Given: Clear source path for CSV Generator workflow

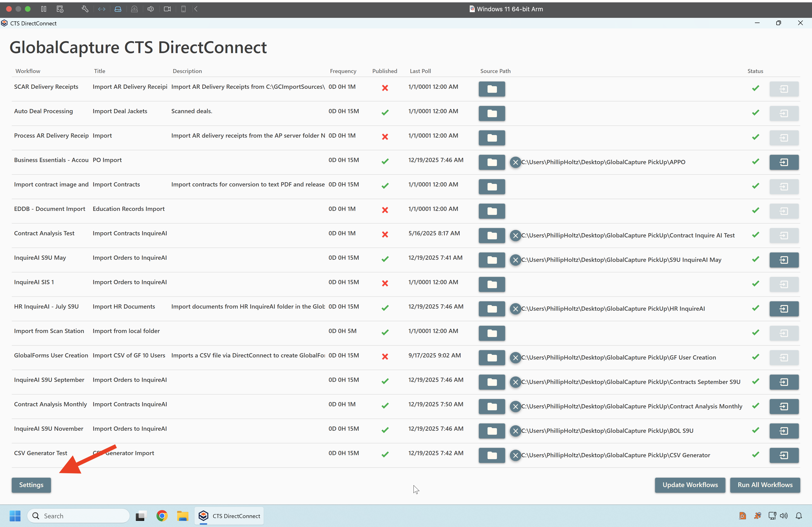Looking at the screenshot, I should [x=515, y=455].
